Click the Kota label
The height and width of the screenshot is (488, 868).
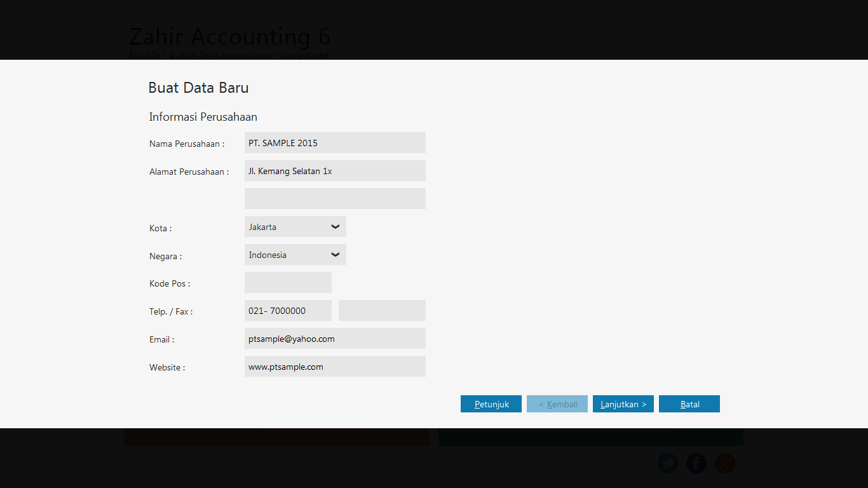click(x=161, y=228)
